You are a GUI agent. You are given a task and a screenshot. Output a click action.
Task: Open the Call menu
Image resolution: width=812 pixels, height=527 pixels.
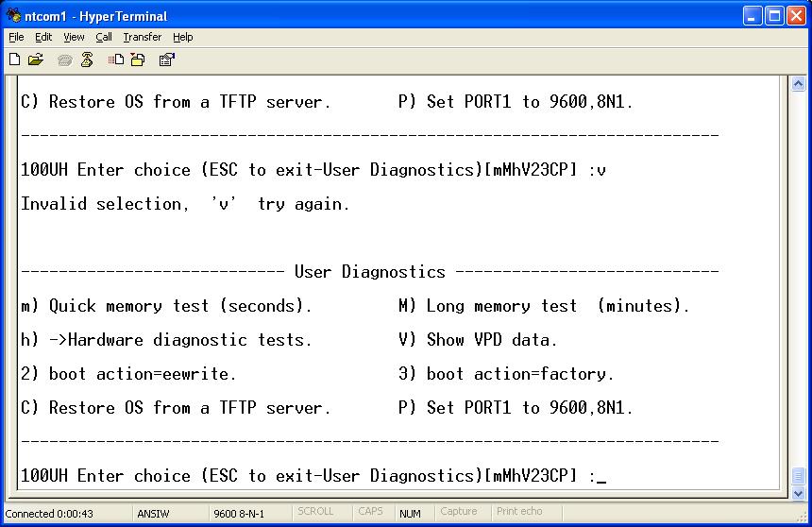point(104,37)
